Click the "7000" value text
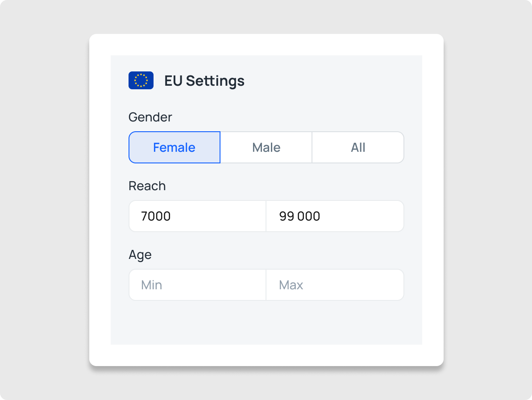Screen dimensions: 532x400 [x=156, y=216]
